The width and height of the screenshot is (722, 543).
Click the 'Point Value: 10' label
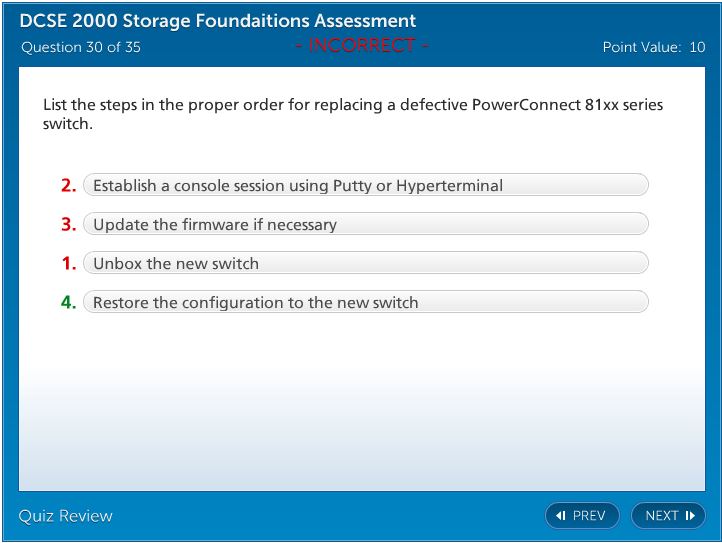click(x=654, y=47)
